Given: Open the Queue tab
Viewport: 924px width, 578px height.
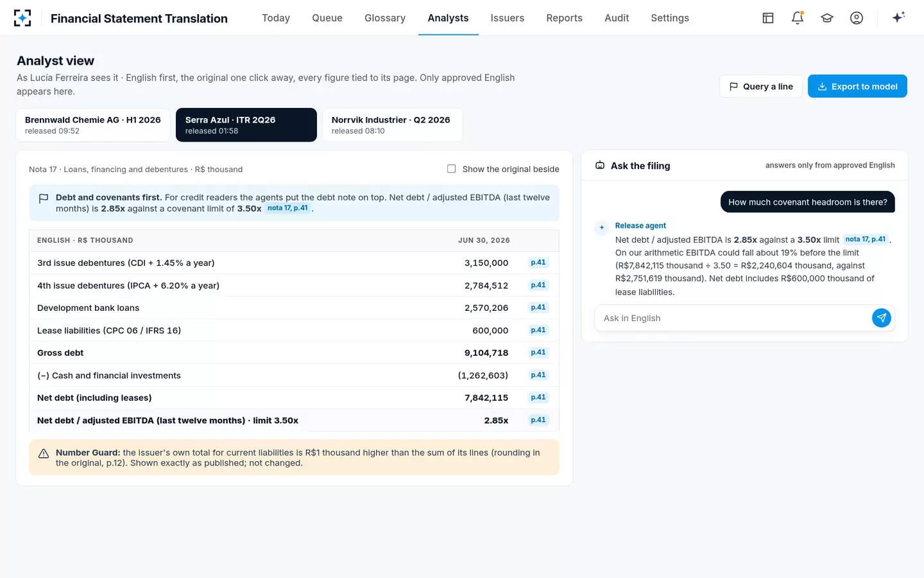Looking at the screenshot, I should (x=327, y=18).
